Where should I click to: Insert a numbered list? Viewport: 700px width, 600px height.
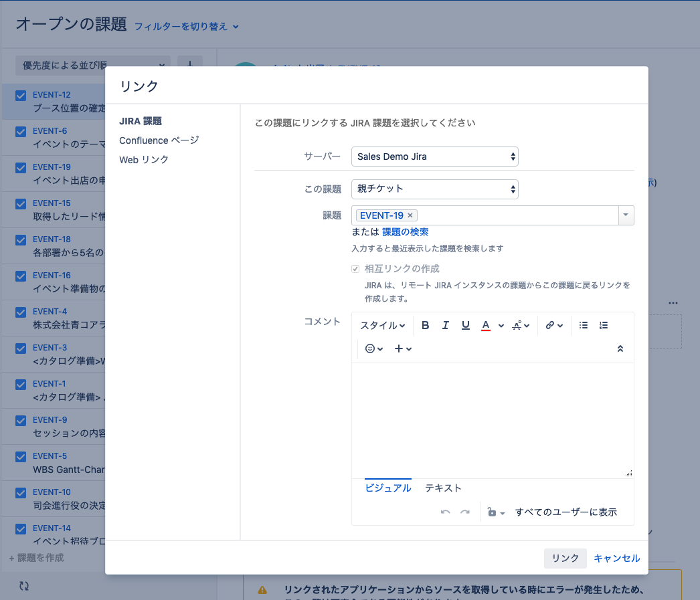(604, 325)
